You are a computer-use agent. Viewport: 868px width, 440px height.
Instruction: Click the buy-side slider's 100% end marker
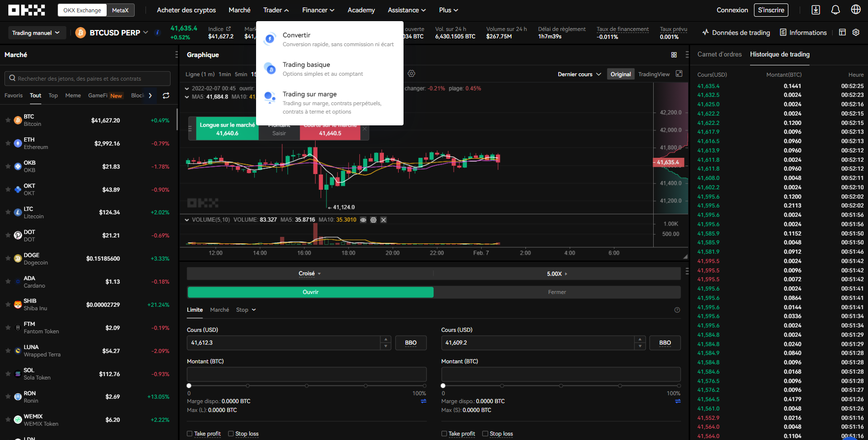coord(424,386)
